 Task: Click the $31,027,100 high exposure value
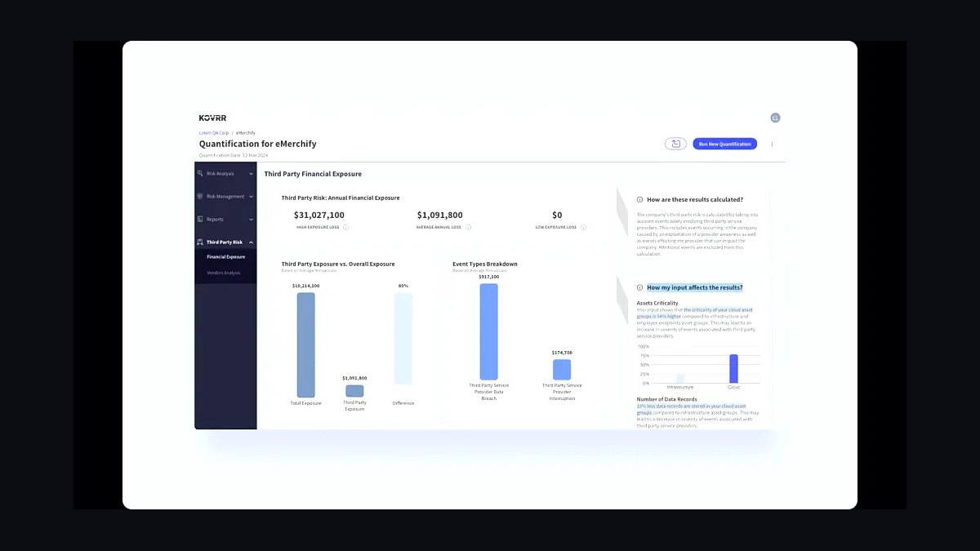click(319, 216)
